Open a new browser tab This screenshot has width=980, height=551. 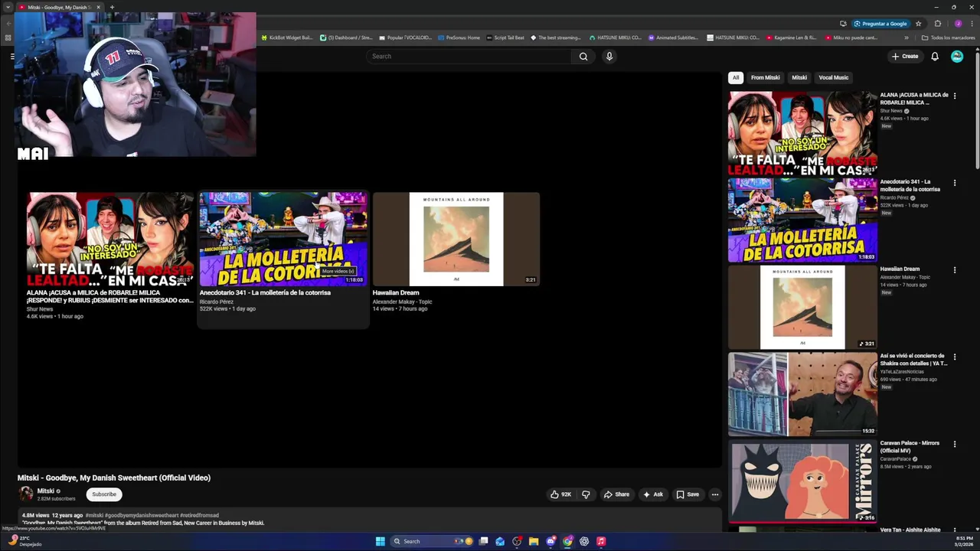coord(112,8)
